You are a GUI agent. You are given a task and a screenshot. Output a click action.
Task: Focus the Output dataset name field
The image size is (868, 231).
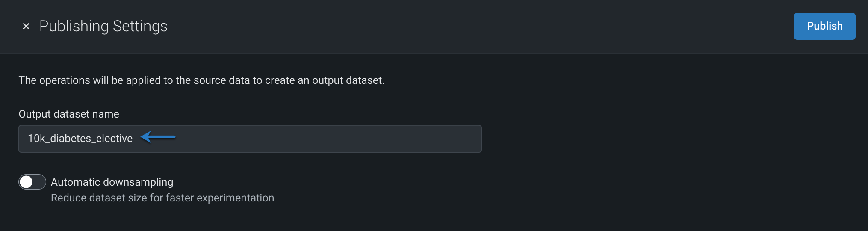[x=299, y=139]
